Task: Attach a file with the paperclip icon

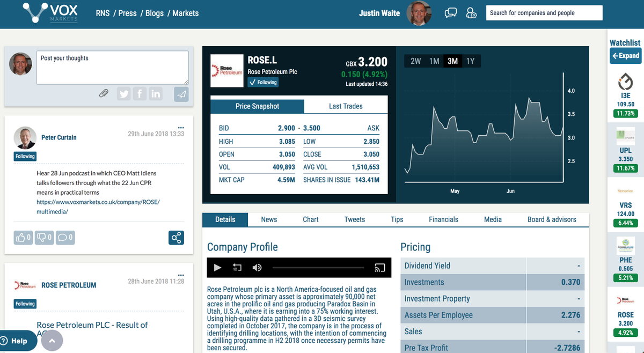Action: [x=104, y=93]
